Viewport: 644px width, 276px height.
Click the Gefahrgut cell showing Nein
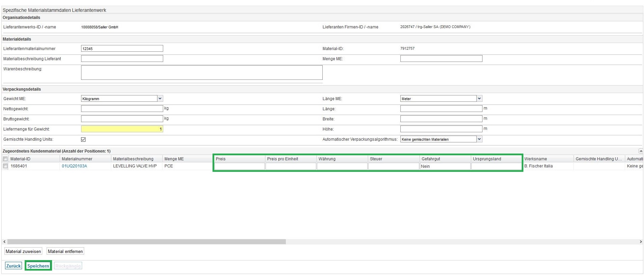[445, 166]
